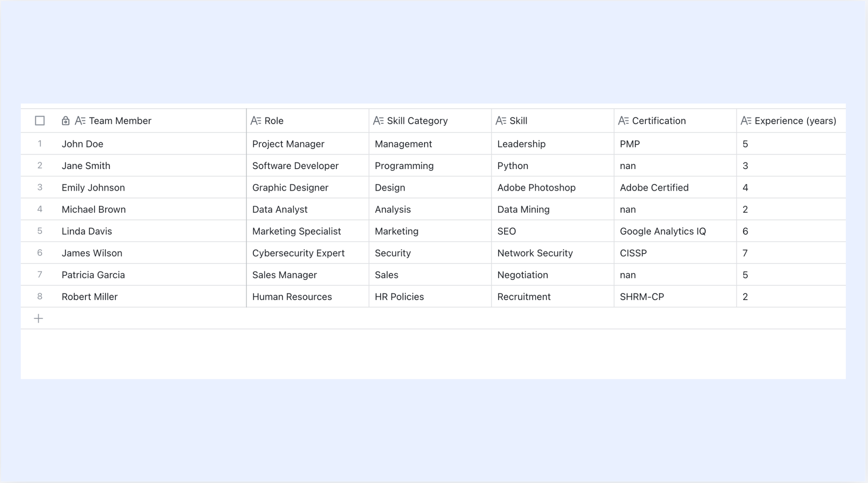The height and width of the screenshot is (483, 868).
Task: Open the Certification column header
Action: pyautogui.click(x=675, y=121)
